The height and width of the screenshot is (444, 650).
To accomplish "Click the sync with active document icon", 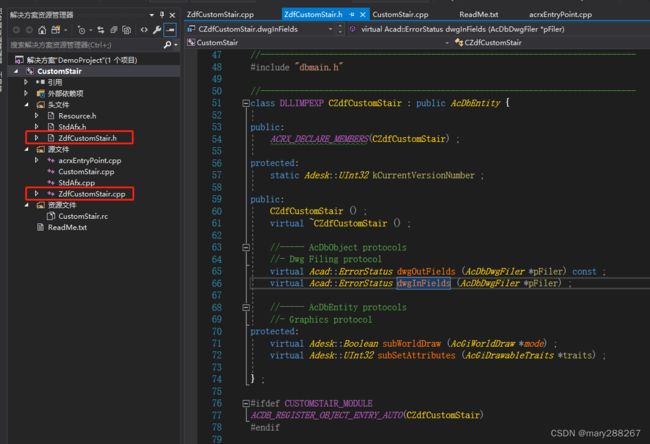I will click(x=101, y=30).
